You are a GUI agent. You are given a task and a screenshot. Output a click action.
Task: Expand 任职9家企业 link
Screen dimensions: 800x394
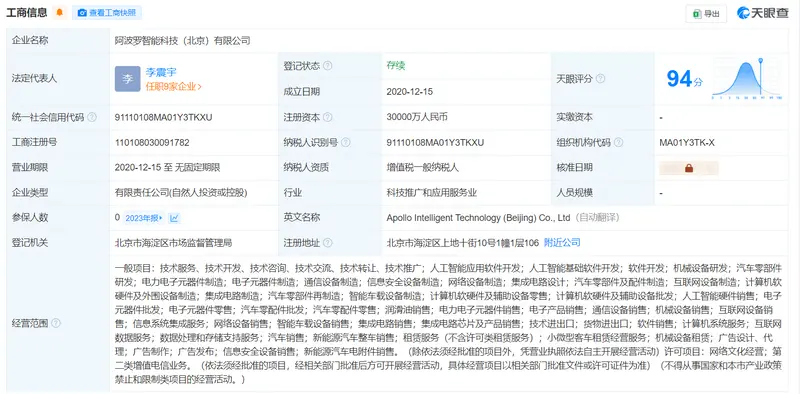[173, 86]
